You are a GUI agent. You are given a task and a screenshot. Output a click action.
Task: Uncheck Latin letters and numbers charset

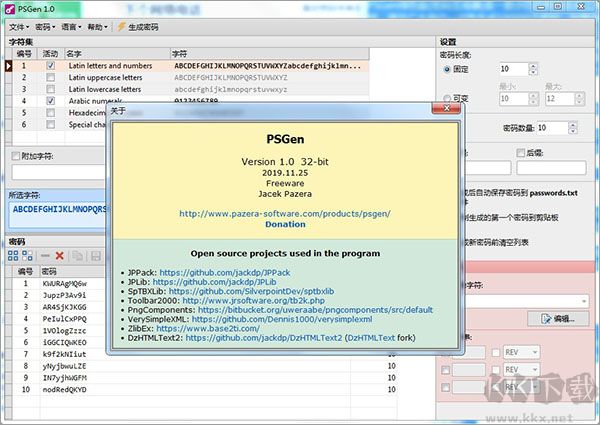(x=51, y=66)
